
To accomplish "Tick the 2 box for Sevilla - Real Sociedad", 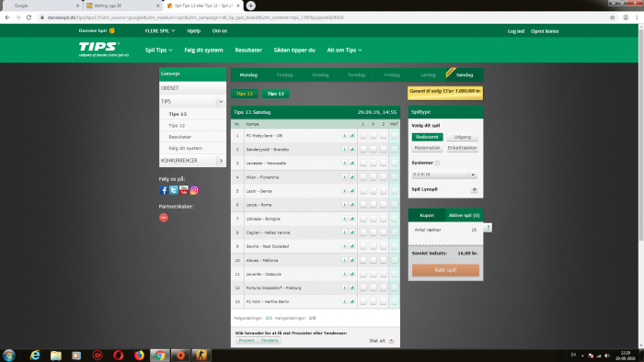I will [384, 246].
